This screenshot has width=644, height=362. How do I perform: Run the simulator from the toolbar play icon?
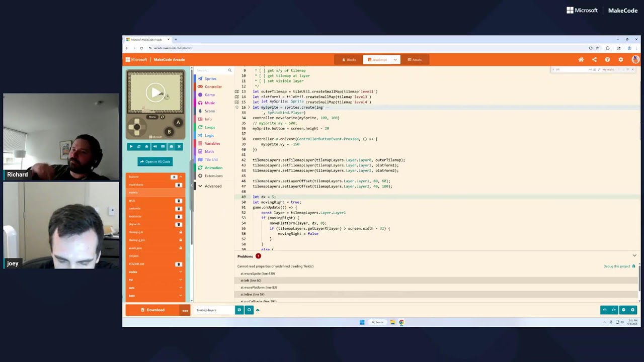(131, 146)
